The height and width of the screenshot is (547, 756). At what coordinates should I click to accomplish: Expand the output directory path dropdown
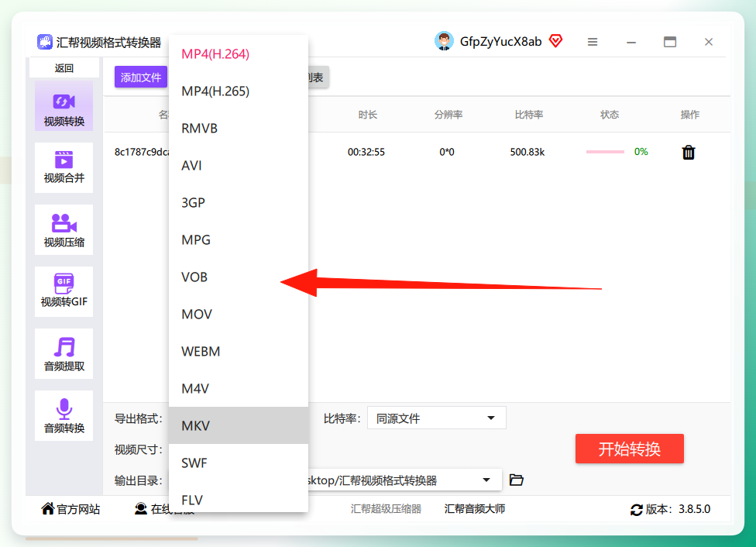coord(486,480)
